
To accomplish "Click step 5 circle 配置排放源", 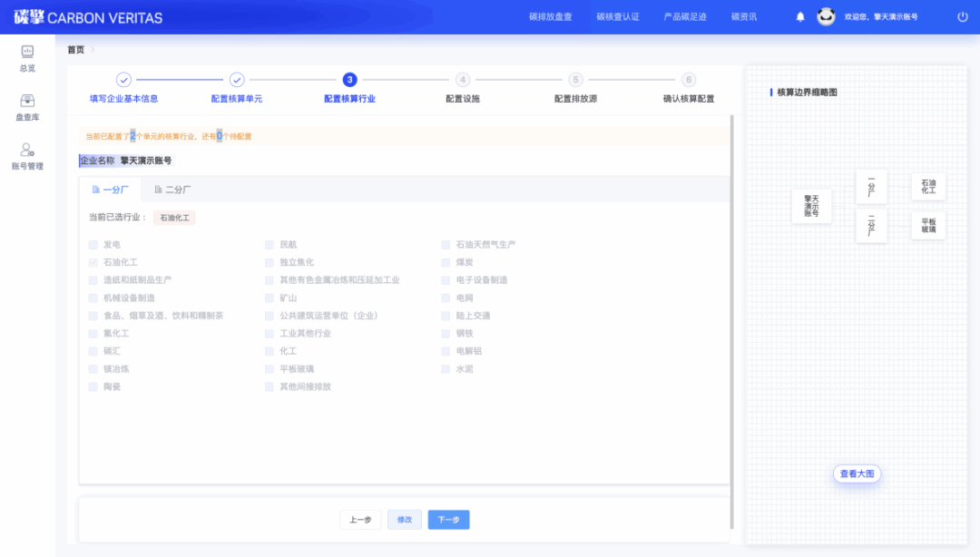I will pyautogui.click(x=575, y=80).
